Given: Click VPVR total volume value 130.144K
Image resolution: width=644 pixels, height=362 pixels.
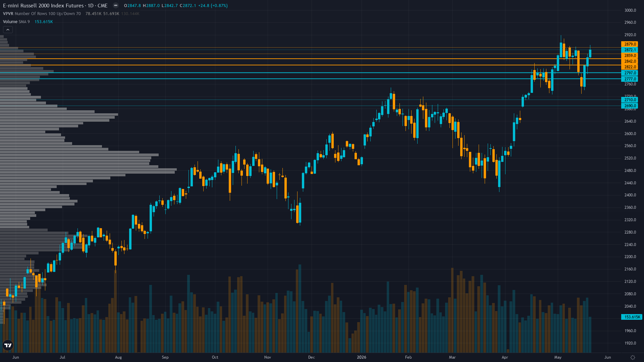Looking at the screenshot, I should (x=130, y=14).
